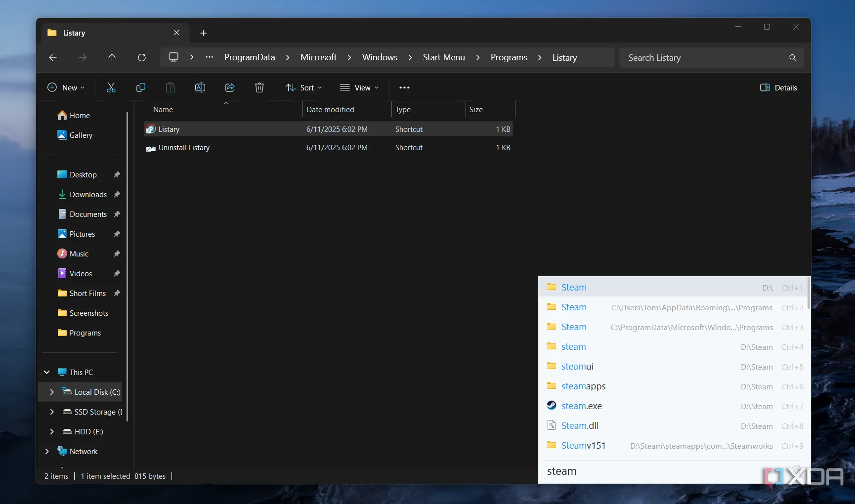Navigate to Start Menu breadcrumb

(444, 57)
